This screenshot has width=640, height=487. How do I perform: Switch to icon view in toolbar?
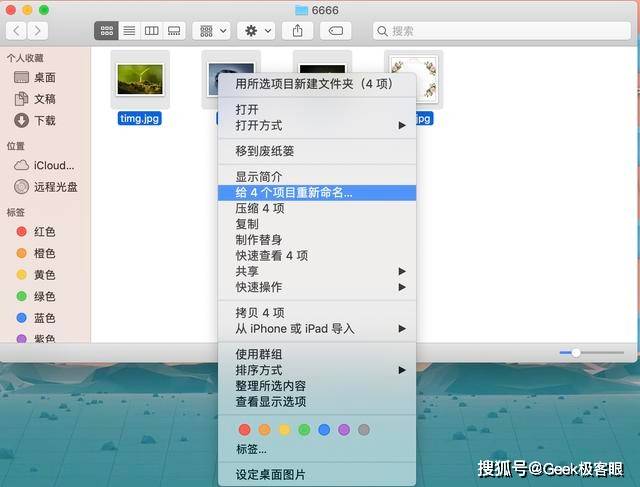coord(107,31)
